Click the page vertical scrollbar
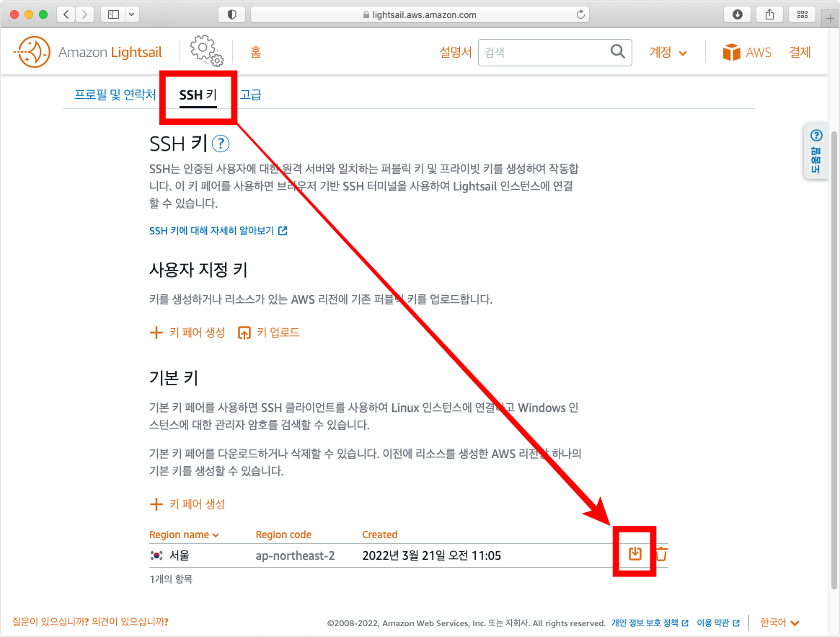The width and height of the screenshot is (840, 637). point(834,359)
